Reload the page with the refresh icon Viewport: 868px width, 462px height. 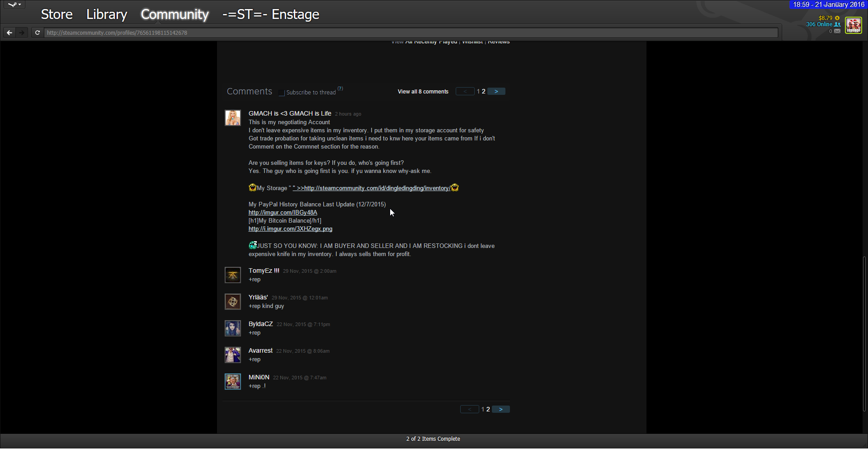pos(38,33)
